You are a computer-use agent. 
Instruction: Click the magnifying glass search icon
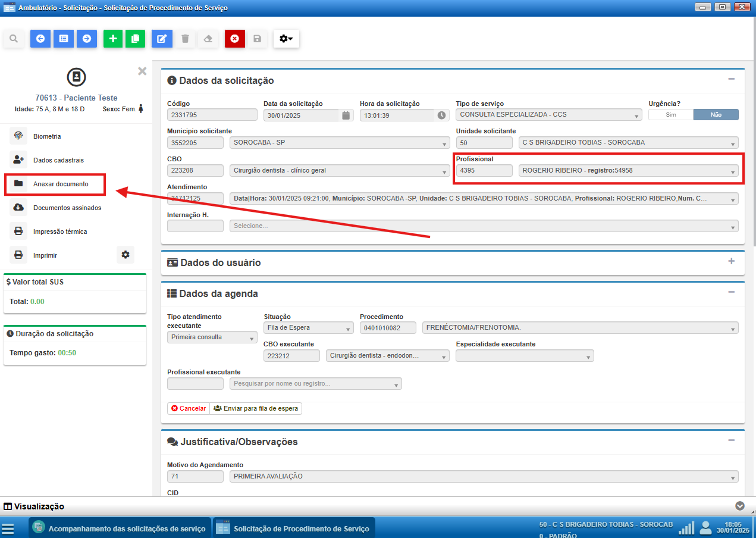pos(13,39)
